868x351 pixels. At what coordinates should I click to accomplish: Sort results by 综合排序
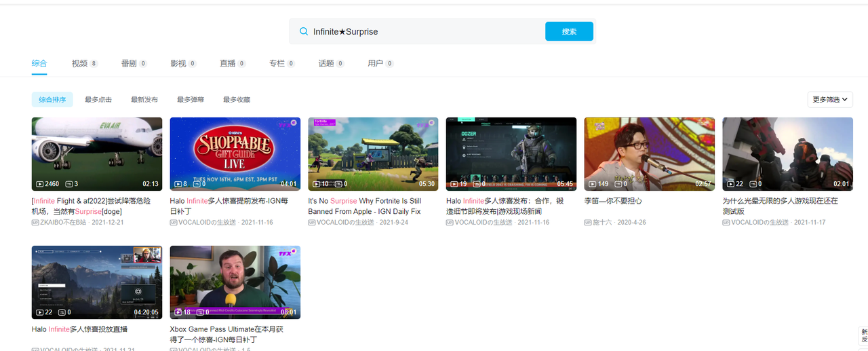click(52, 100)
